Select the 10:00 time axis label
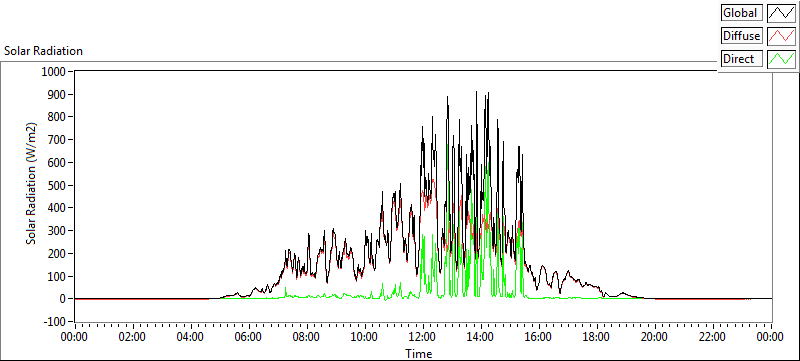This screenshot has width=800, height=361. tap(365, 337)
